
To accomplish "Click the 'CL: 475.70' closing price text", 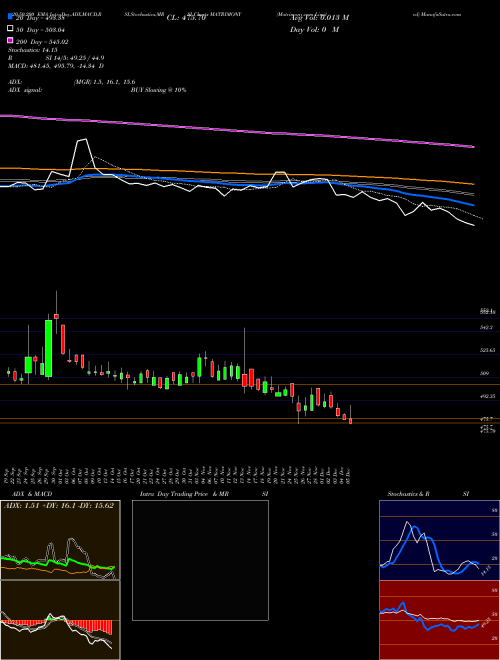I will 186,18.
